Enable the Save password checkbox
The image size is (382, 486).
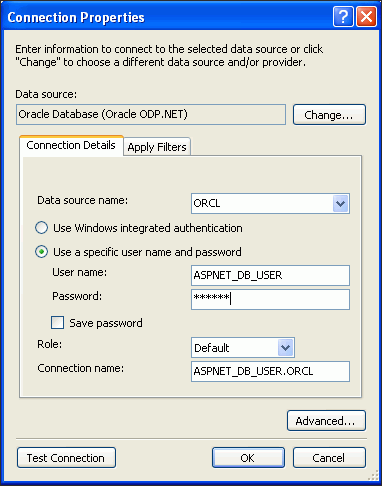coord(57,323)
